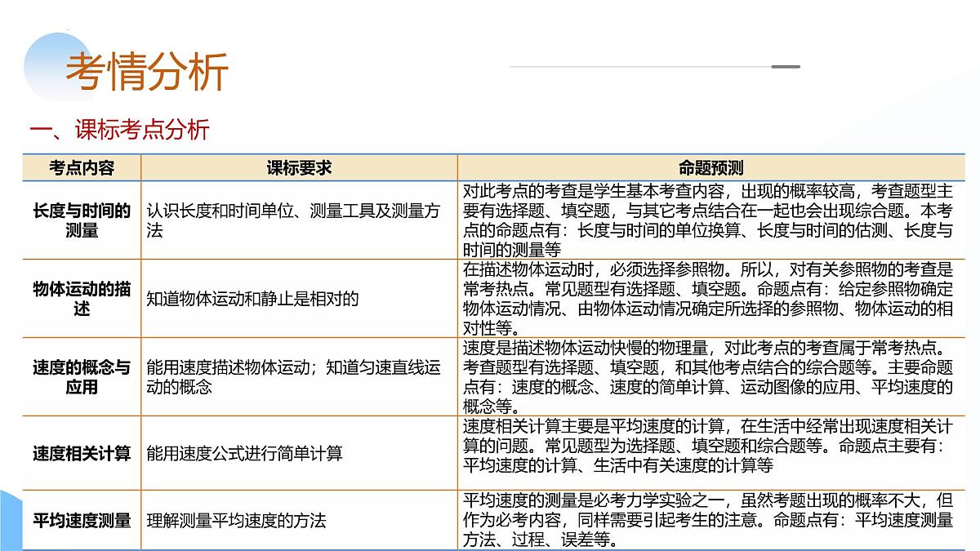The image size is (980, 551).
Task: Click the cell reading 能用速度公式进行简单计算
Action: (245, 457)
